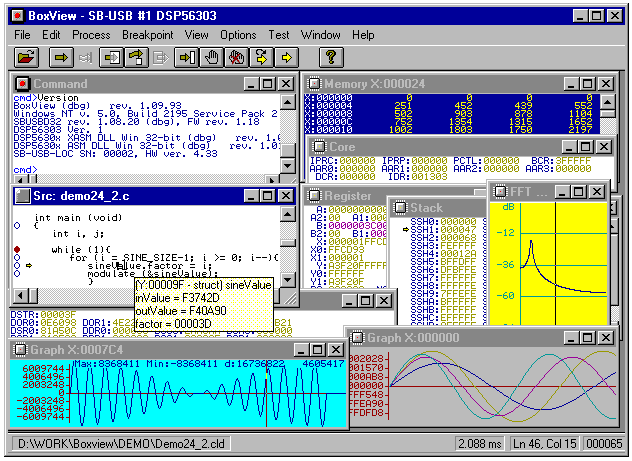Click the Command window horizontal scroll-right arrow
Image resolution: width=632 pixels, height=461 pixels.
pyautogui.click(x=272, y=179)
